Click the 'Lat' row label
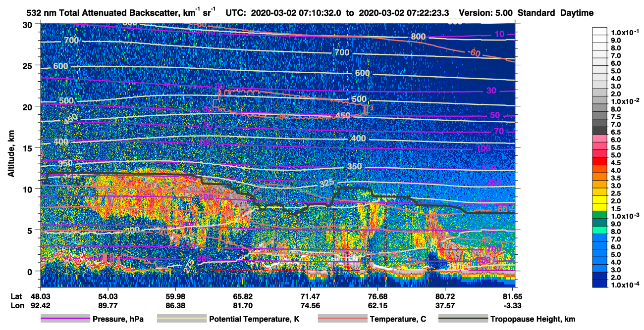This screenshot has width=644, height=330. coord(16,296)
